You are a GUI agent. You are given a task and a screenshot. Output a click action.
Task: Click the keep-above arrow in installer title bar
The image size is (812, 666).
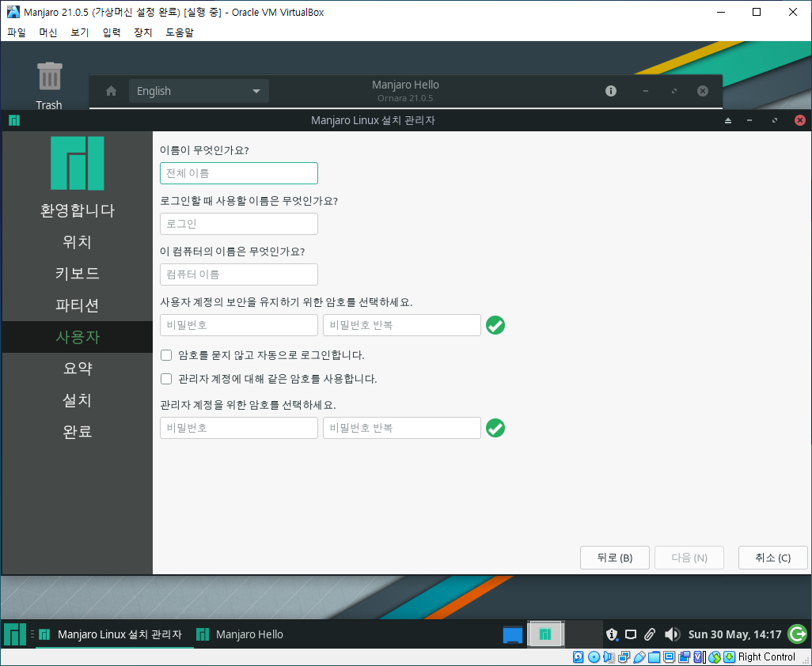pyautogui.click(x=728, y=120)
